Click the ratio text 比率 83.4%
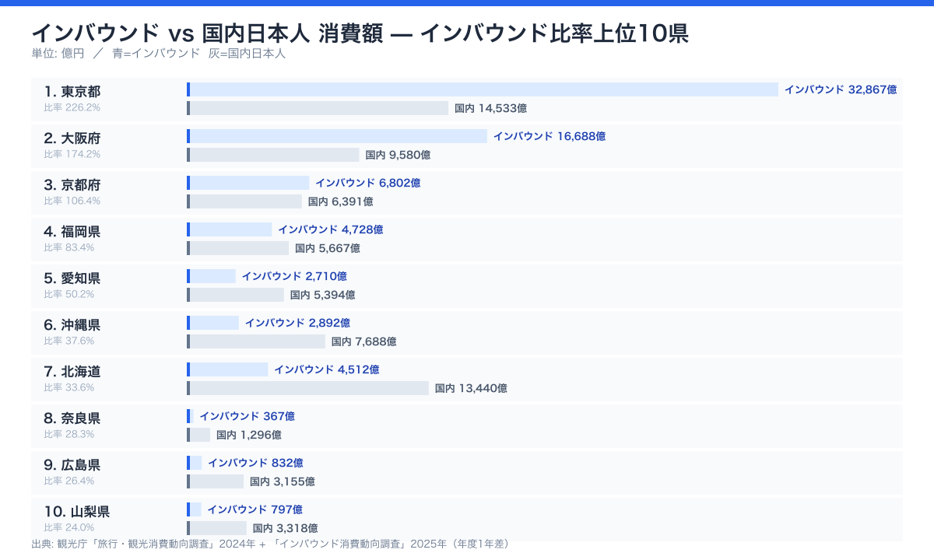 [x=69, y=247]
